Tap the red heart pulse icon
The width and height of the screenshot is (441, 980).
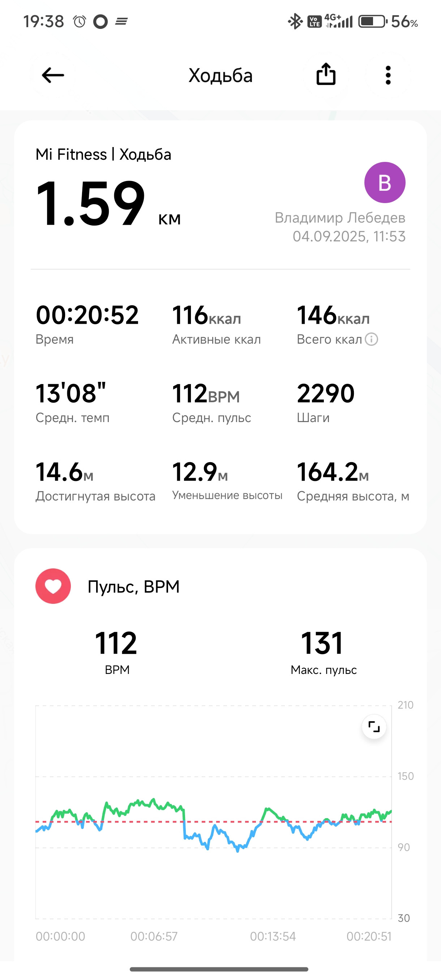(53, 586)
